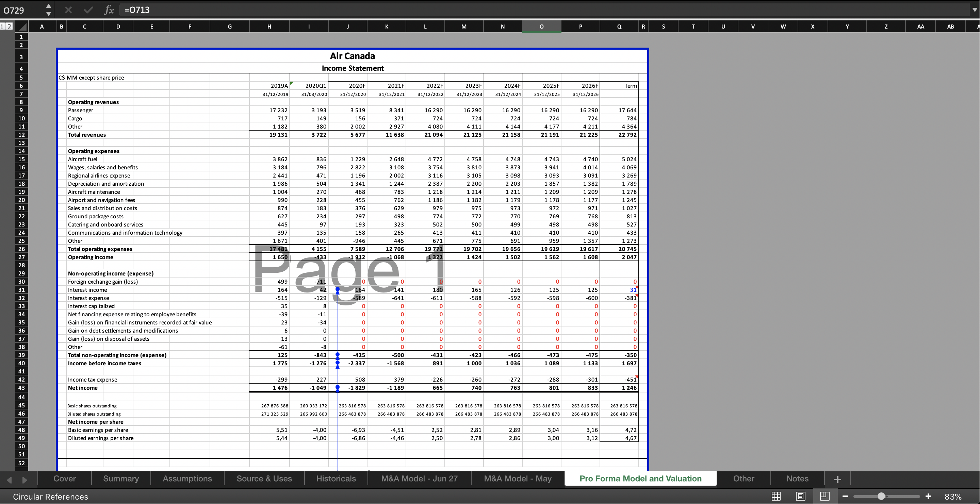This screenshot has width=980, height=504.
Task: Select Term Total revenues 22 792
Action: (x=619, y=135)
